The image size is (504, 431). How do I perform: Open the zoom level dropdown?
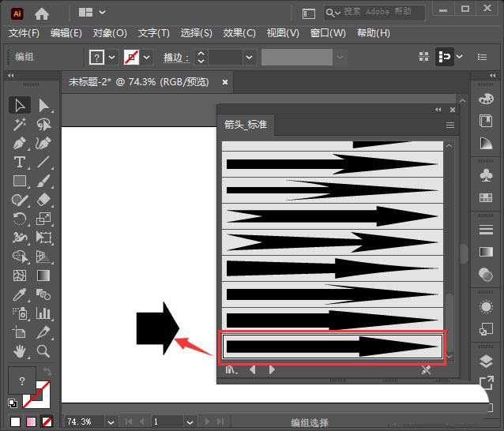pyautogui.click(x=111, y=422)
